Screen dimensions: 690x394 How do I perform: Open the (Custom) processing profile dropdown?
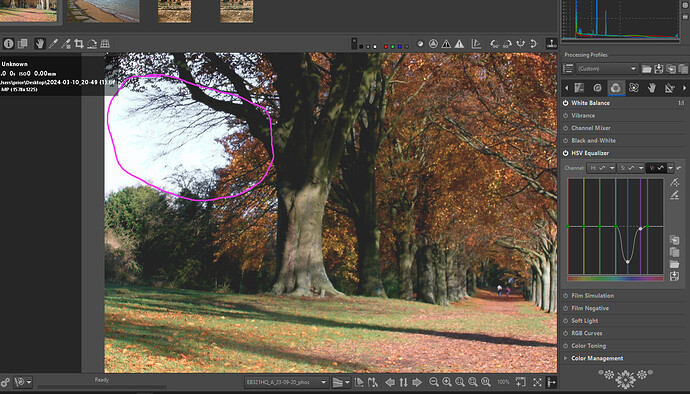607,69
